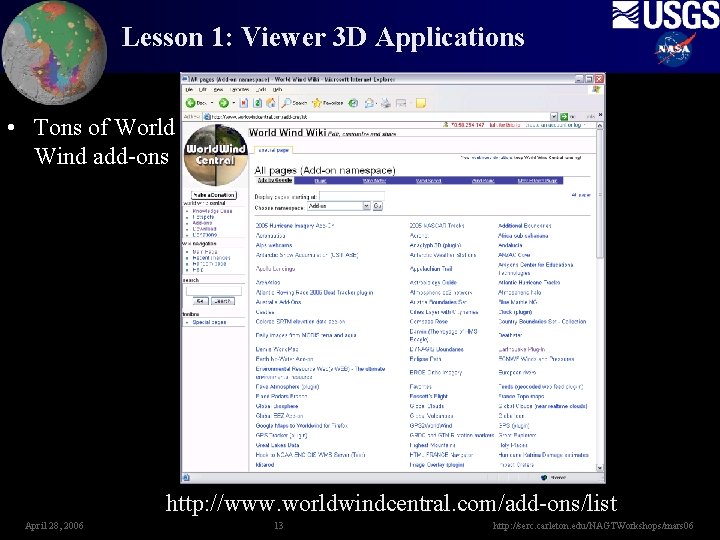This screenshot has height=540, width=720.
Task: Click the page scrollbar down arrow
Action: 599,467
